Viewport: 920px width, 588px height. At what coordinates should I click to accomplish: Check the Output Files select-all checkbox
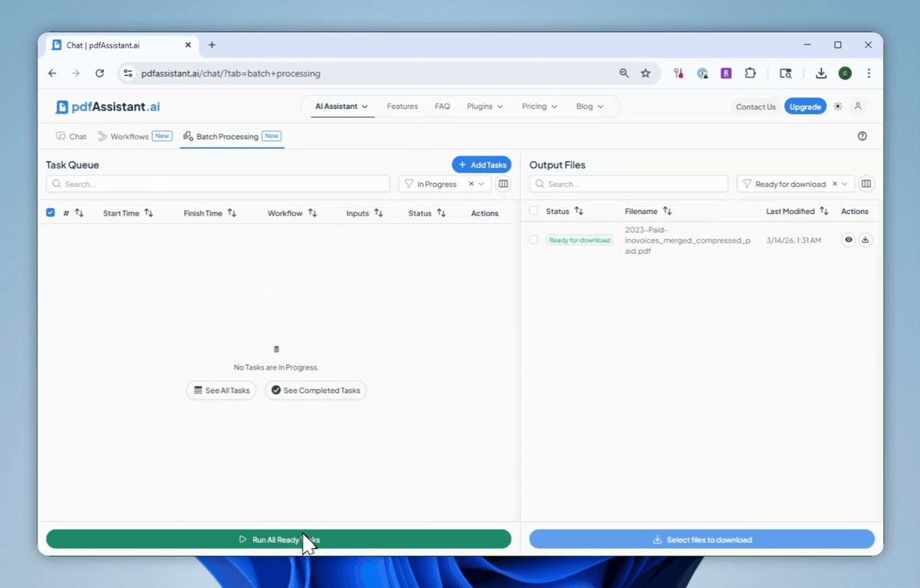click(x=534, y=211)
